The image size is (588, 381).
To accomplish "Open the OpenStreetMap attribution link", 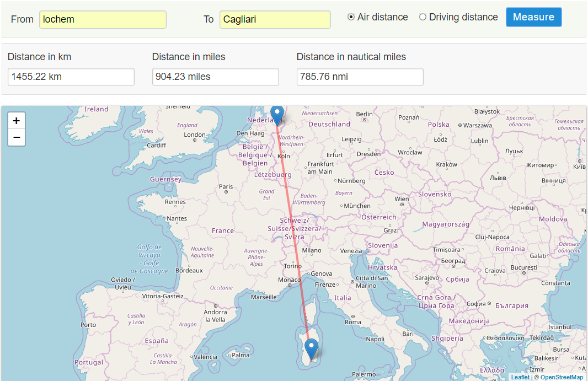I will point(562,377).
